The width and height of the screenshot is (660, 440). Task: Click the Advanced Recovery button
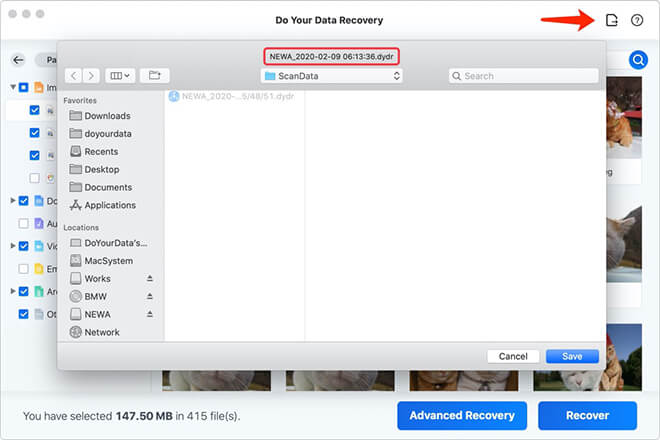point(461,415)
